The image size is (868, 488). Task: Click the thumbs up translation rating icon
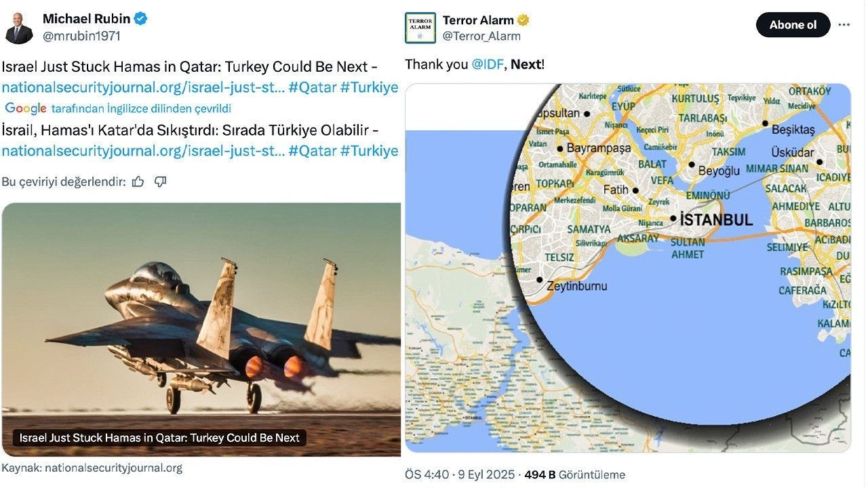pos(138,182)
